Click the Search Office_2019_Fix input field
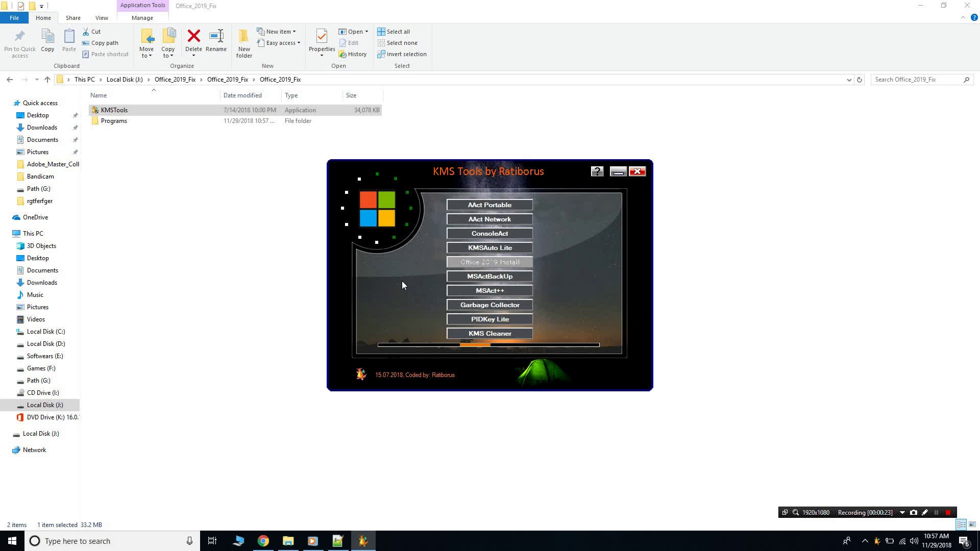 (914, 80)
